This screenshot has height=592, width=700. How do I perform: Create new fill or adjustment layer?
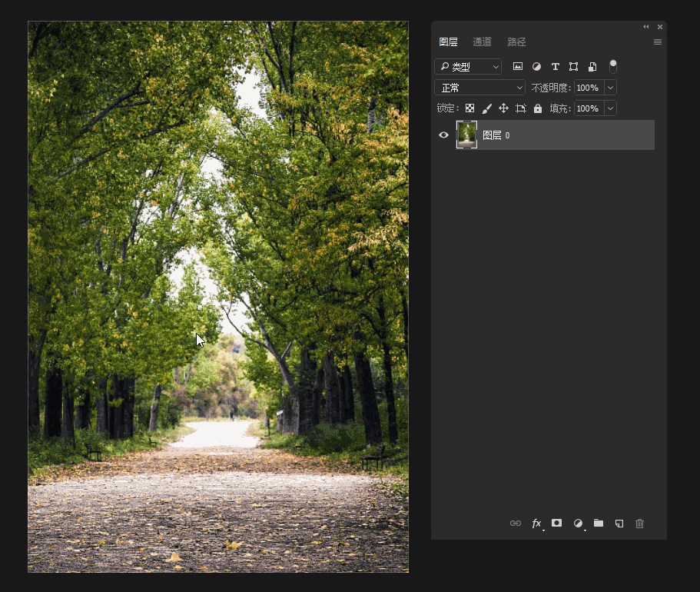pyautogui.click(x=578, y=524)
